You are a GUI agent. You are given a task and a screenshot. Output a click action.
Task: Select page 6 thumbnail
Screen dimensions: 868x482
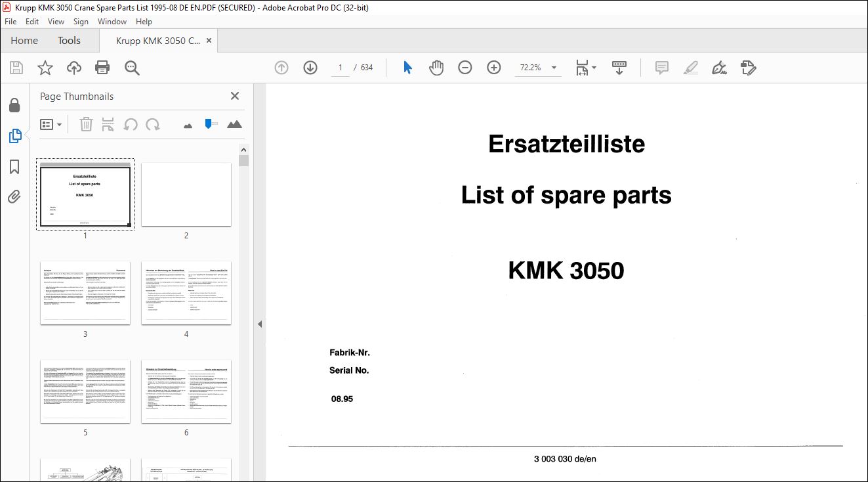point(186,391)
